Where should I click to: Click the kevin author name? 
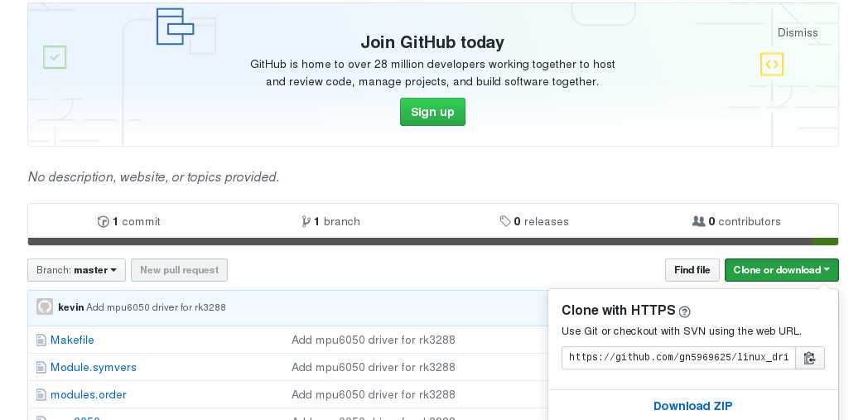[x=71, y=307]
